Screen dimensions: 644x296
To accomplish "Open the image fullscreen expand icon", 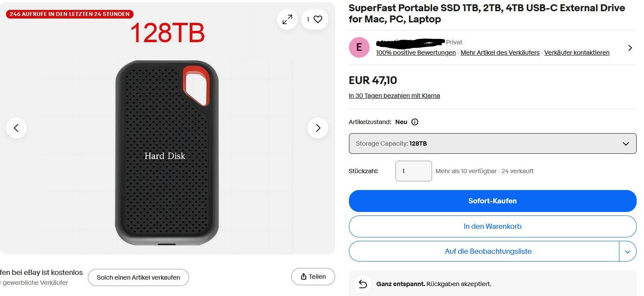I will [287, 19].
